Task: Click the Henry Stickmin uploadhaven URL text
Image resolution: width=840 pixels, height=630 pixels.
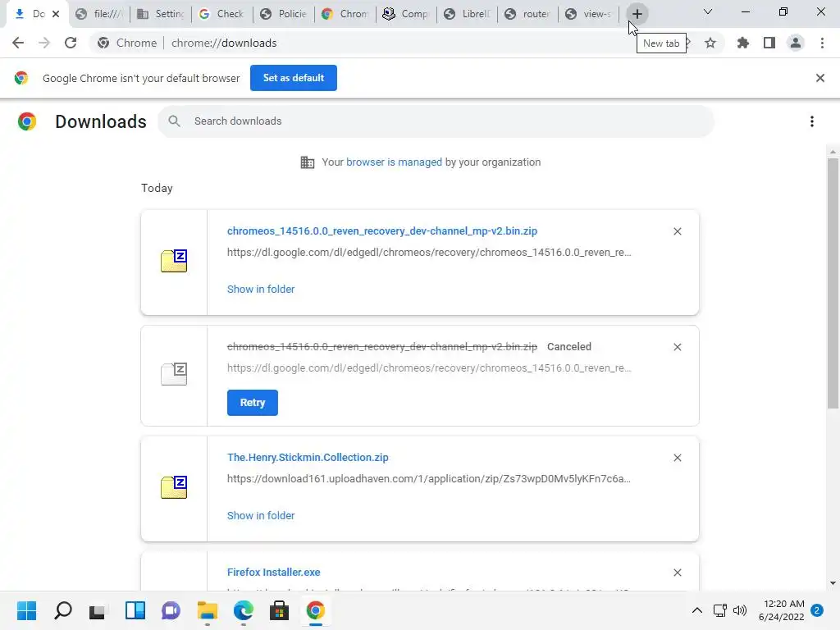Action: 429,479
